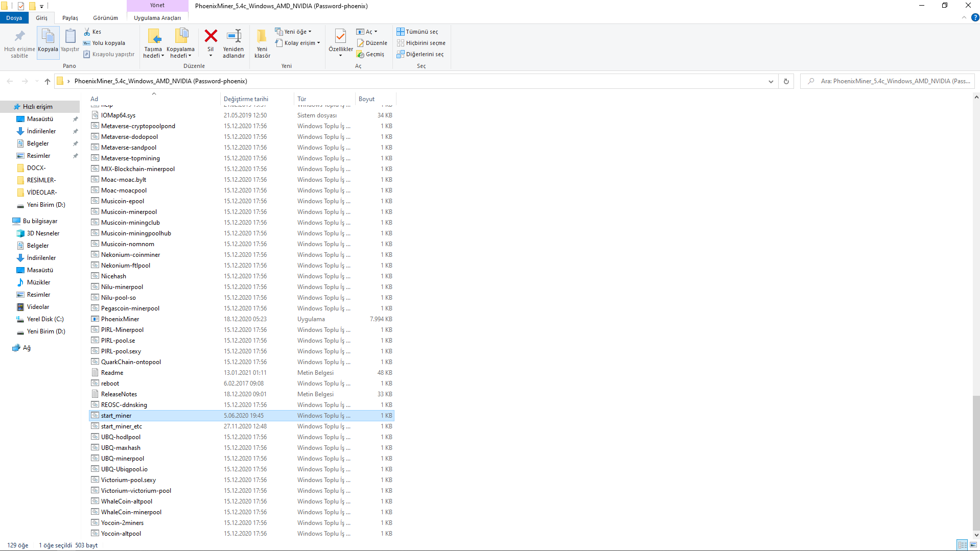Click Hiçbirini seçme to deselect

[421, 43]
